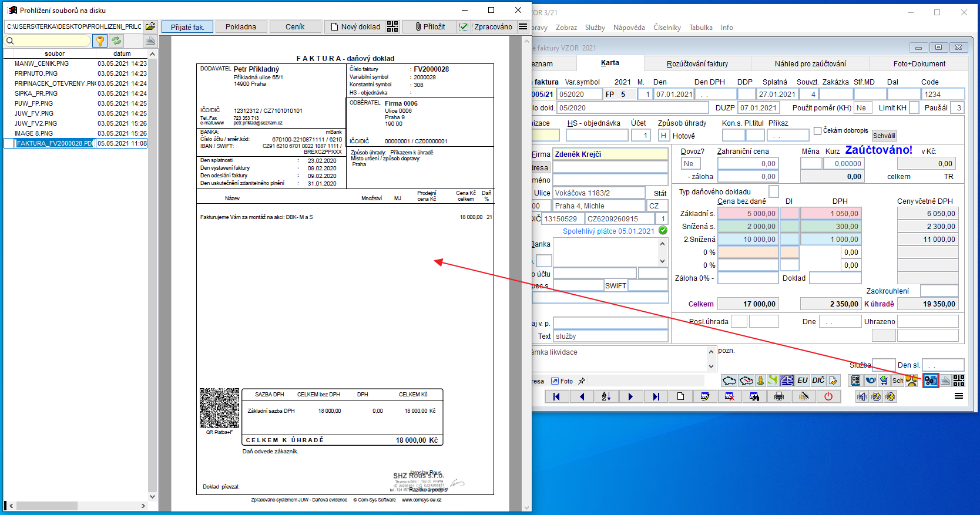Click the Foto button with arrow
The width and height of the screenshot is (980, 515).
[562, 381]
